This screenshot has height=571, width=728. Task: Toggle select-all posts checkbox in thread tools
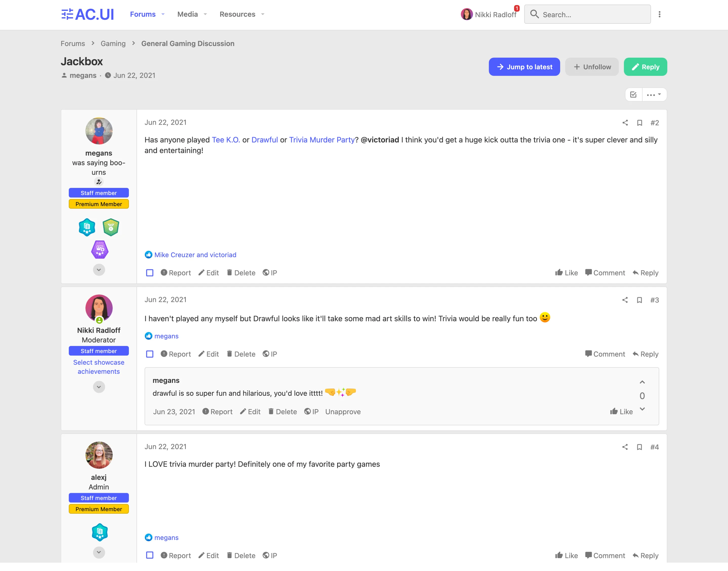tap(633, 95)
